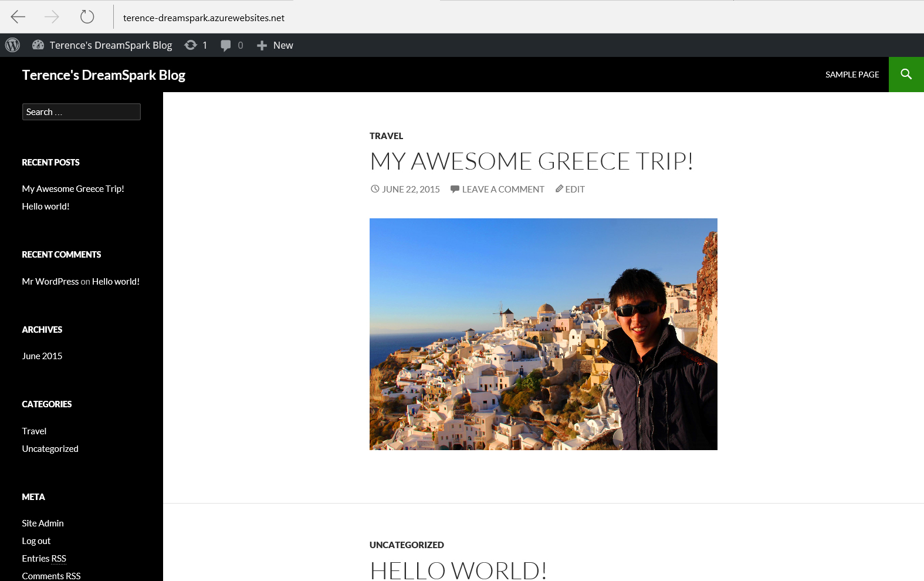Click the TRAVEL category label above post title
The image size is (924, 581).
[x=386, y=136]
